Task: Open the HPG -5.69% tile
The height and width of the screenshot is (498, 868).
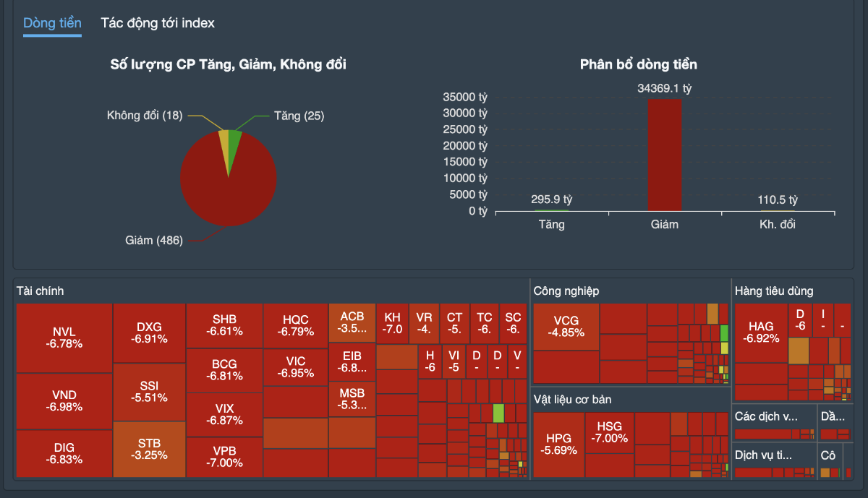Action: point(558,445)
